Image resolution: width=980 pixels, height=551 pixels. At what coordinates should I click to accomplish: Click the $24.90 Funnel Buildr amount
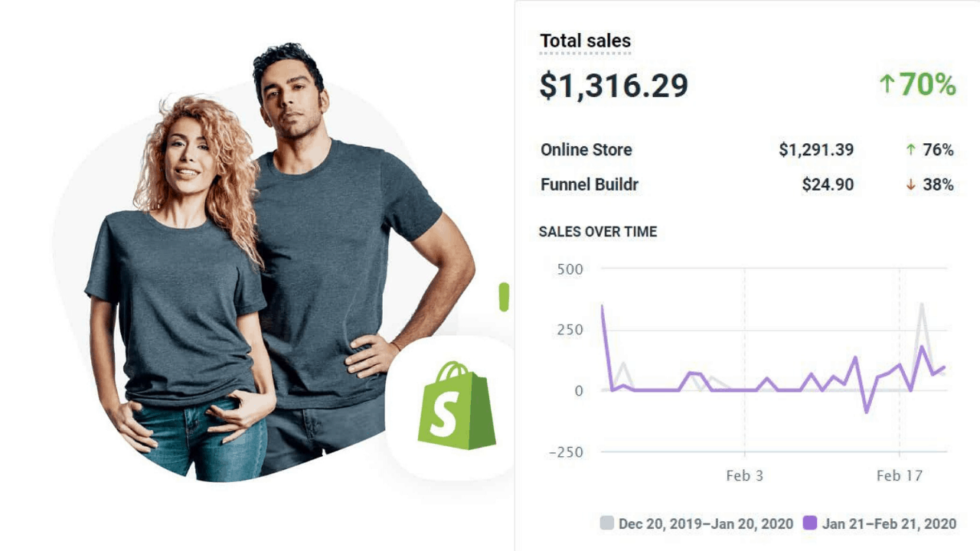[x=828, y=185]
